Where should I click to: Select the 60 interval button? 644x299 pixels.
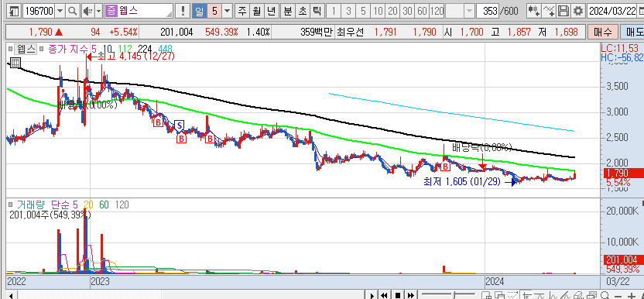422,11
